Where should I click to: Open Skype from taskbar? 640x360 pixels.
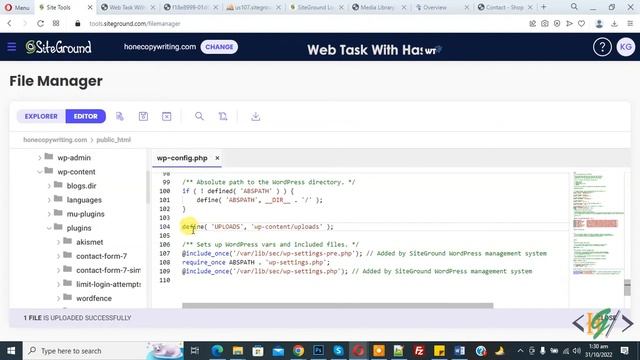pyautogui.click(x=338, y=351)
